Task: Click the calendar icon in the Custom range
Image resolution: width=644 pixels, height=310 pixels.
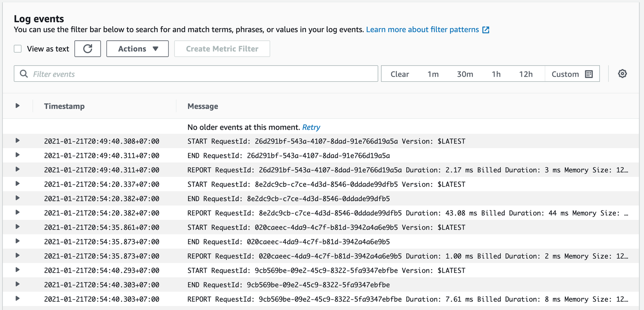Action: click(589, 74)
